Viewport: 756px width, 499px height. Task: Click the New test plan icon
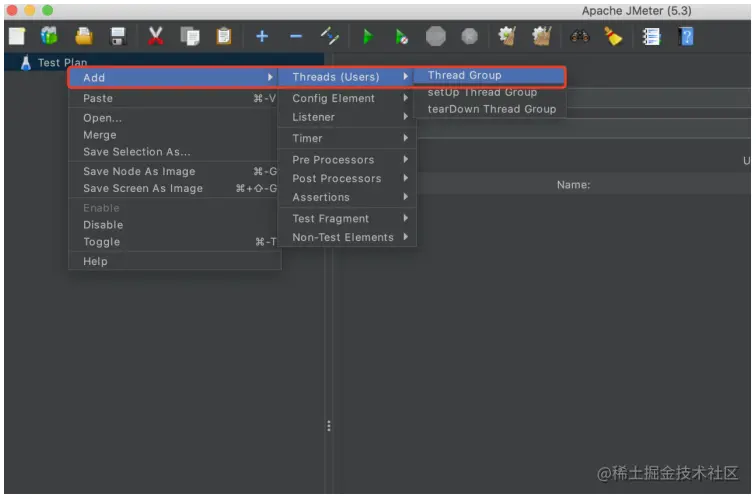coord(17,36)
